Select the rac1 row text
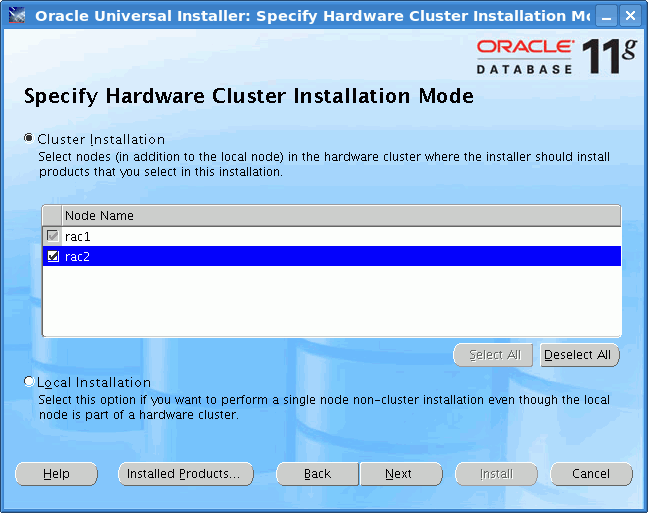The image size is (648, 513). pos(78,236)
